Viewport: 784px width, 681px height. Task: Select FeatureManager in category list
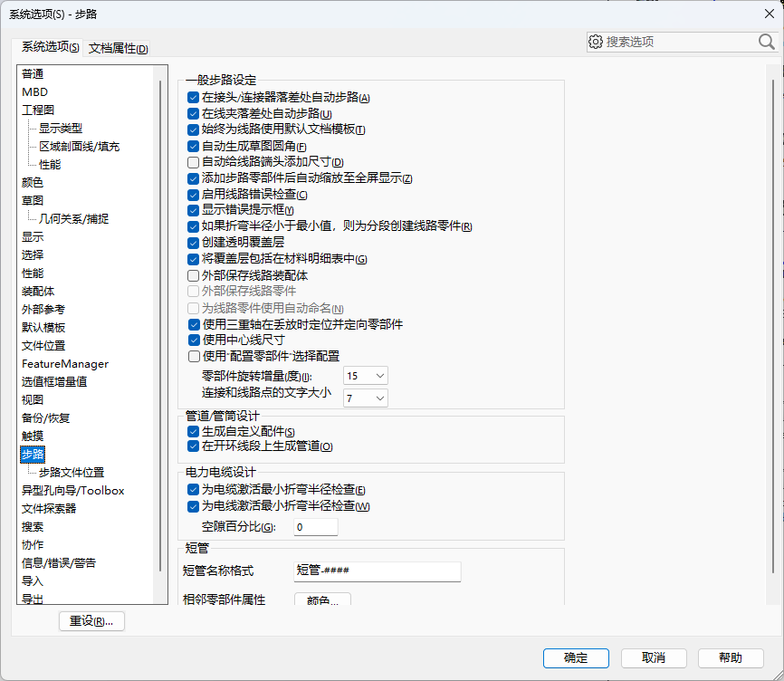point(65,364)
